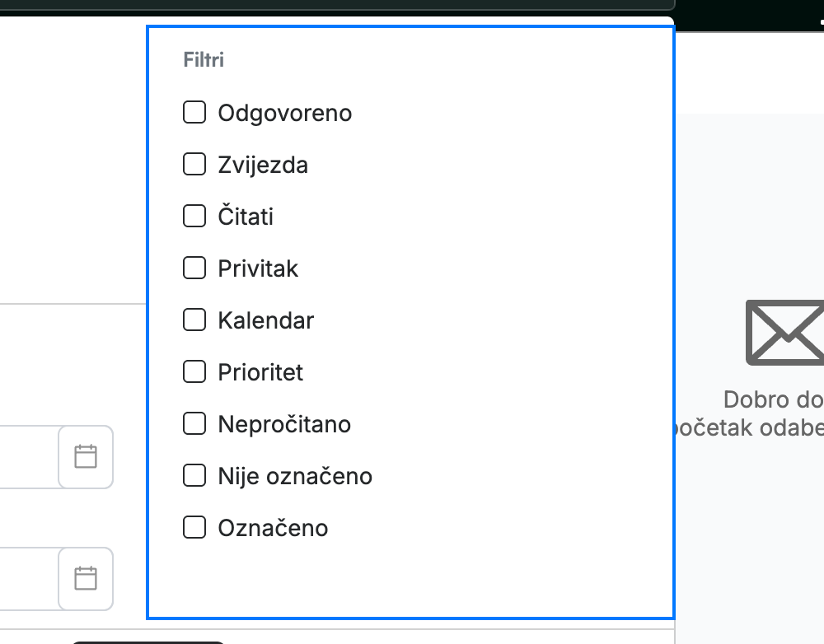Viewport: 824px width, 644px height.
Task: Click the Dobro do welcome text
Action: [x=774, y=399]
